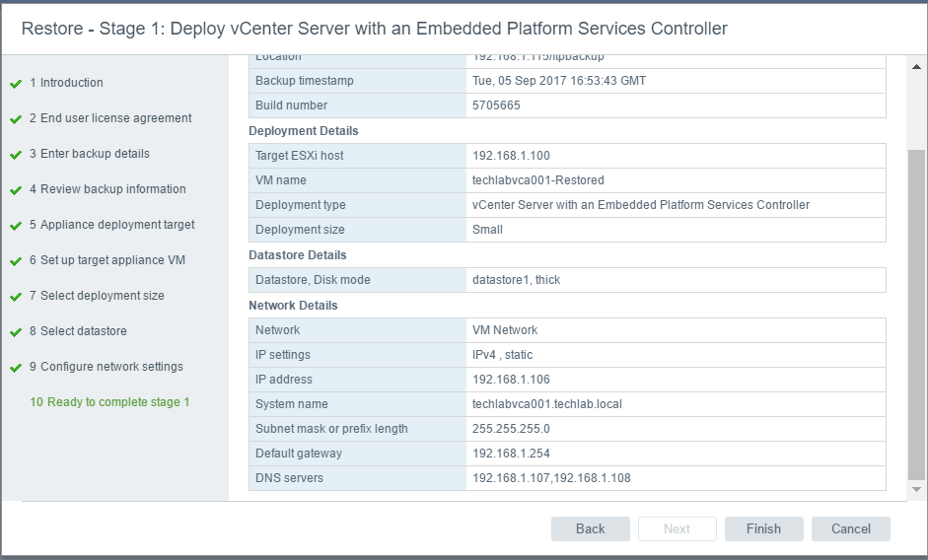Click the Cancel button
This screenshot has width=928, height=560.
coord(850,528)
